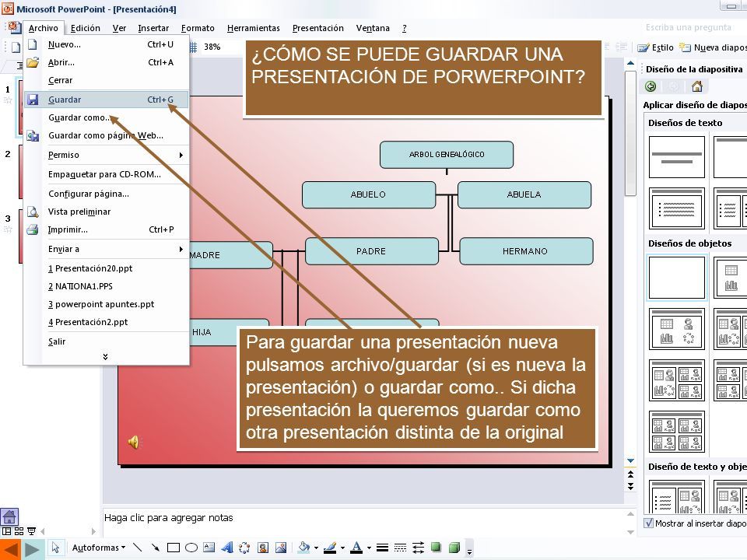Start slide show from view buttons
Viewport: 747px width, 560px height.
tap(31, 531)
